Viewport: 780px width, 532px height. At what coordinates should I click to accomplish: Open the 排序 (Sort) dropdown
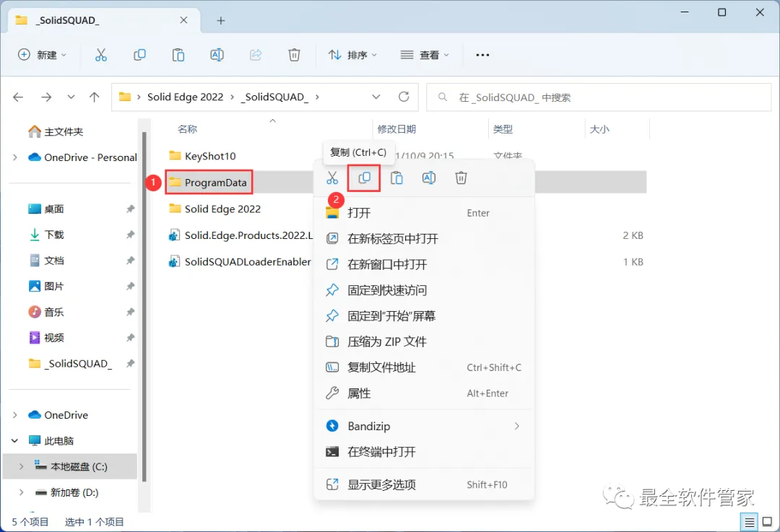352,55
